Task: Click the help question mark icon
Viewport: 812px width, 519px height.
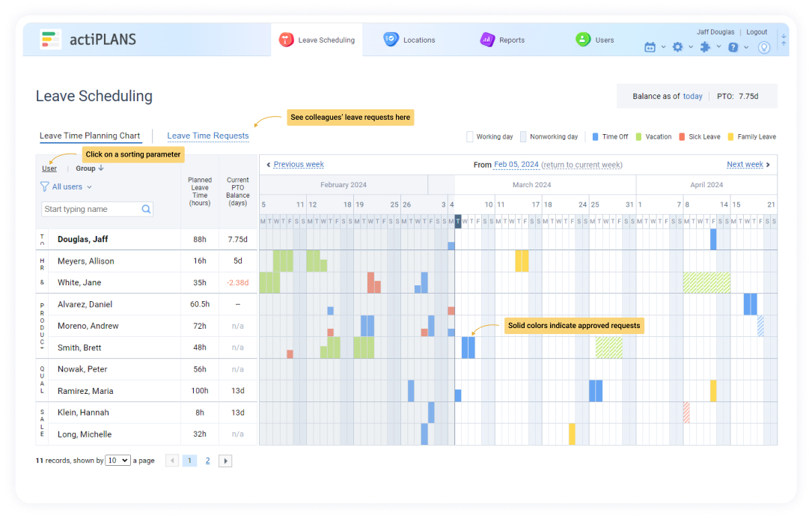Action: 733,47
